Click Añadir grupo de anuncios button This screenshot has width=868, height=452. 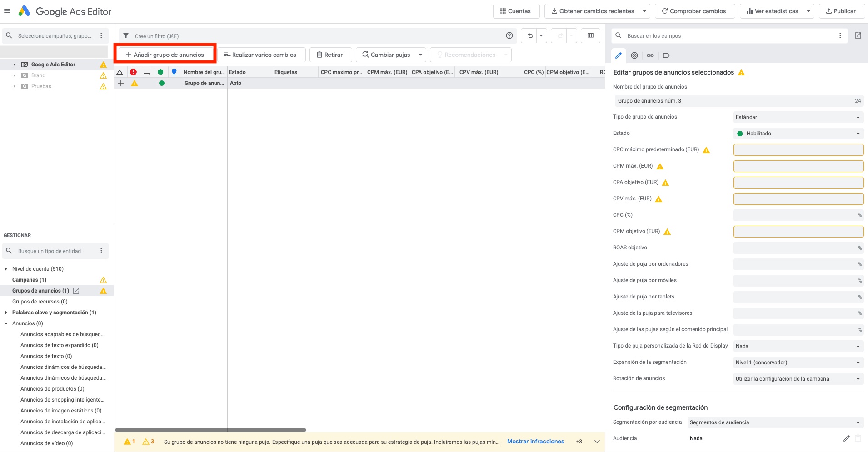point(165,55)
